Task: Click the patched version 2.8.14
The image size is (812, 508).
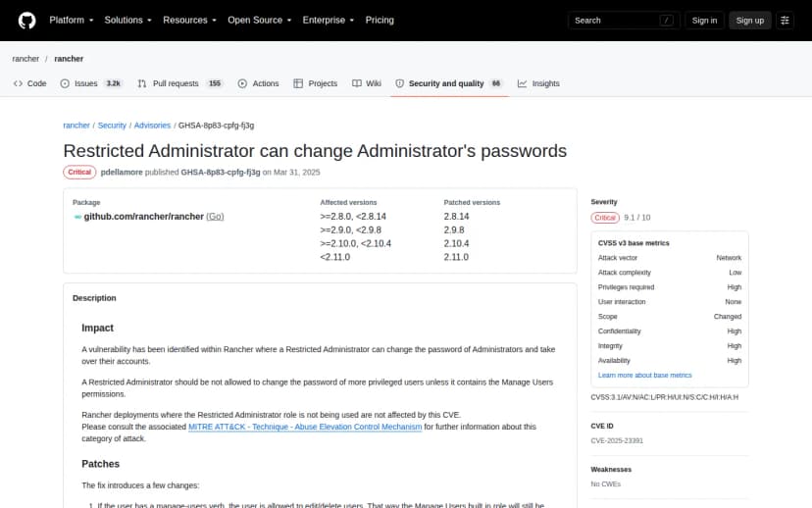Action: 456,217
